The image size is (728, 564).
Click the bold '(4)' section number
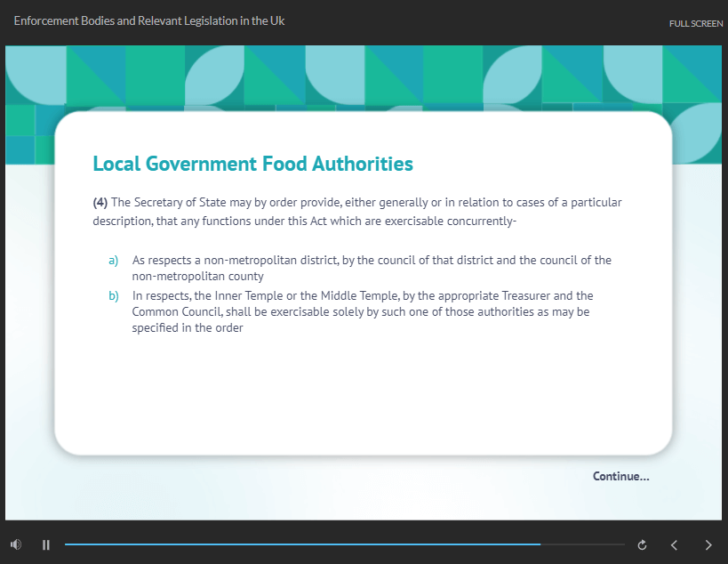[100, 202]
